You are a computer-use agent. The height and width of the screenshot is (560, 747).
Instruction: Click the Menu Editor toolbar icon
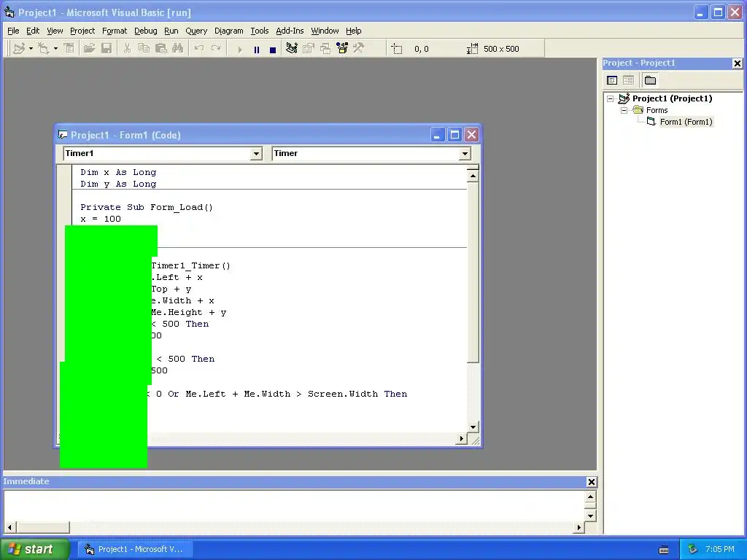coord(69,49)
